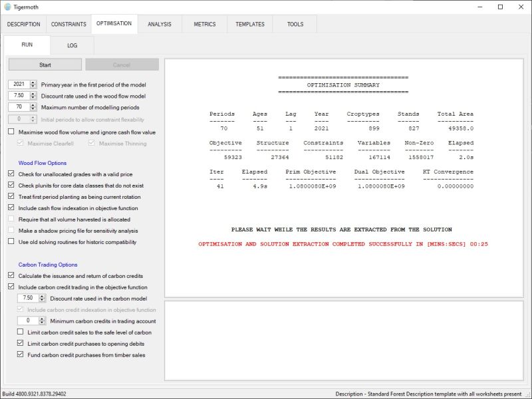Minimize the Tigermoth window
This screenshot has width=532, height=399.
pyautogui.click(x=479, y=7)
